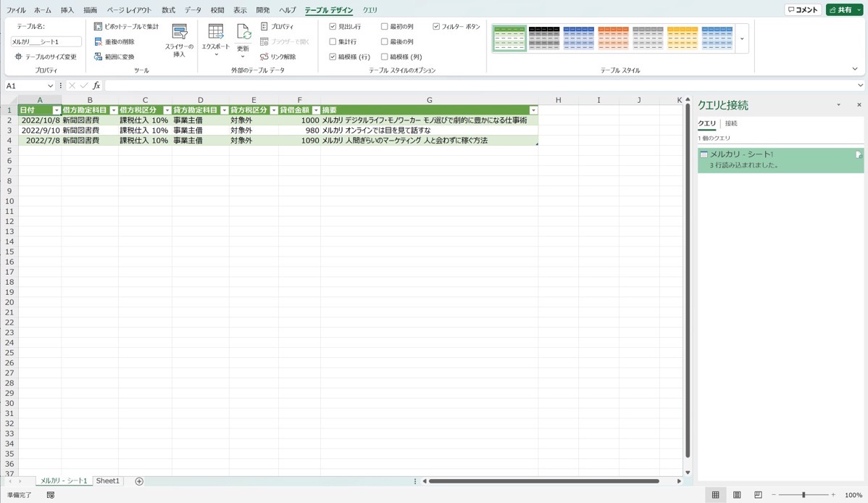The width and height of the screenshot is (868, 503).
Task: Open 貸借金額 filter dropdown
Action: (316, 110)
